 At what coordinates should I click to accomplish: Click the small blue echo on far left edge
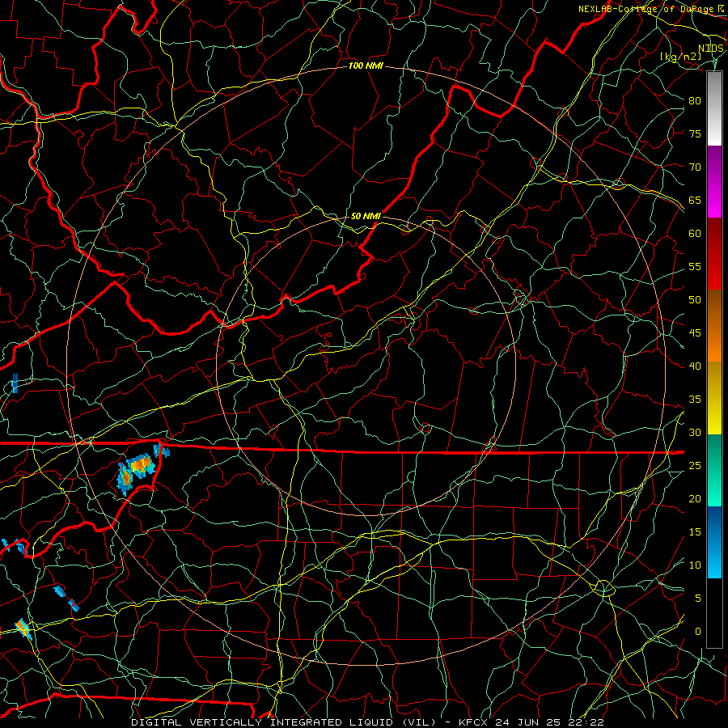coord(15,383)
